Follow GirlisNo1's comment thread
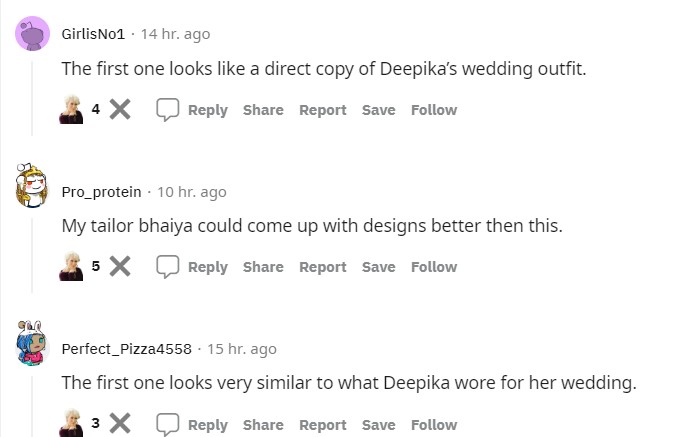Viewport: 678px width, 437px height. click(433, 110)
